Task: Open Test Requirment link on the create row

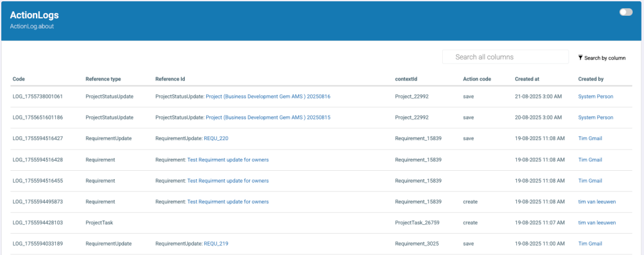Action: click(228, 202)
